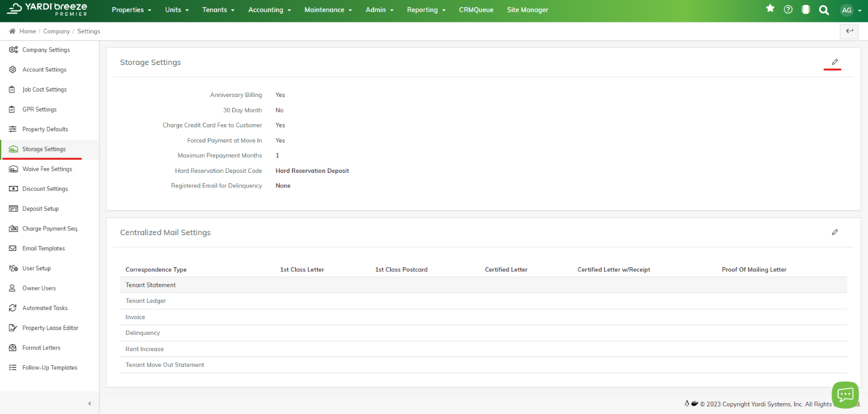The width and height of the screenshot is (868, 414).
Task: Click the help question mark icon
Action: coord(788,10)
